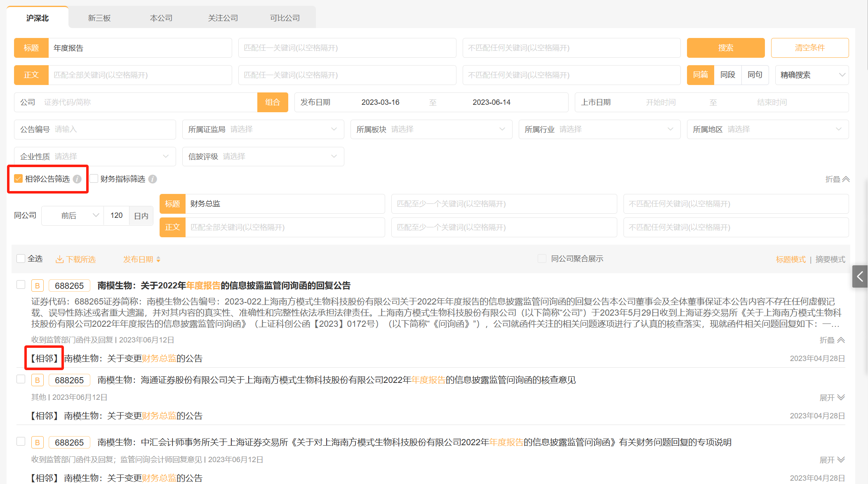Image resolution: width=868 pixels, height=484 pixels.
Task: Open the 所属行业 dropdown
Action: tap(600, 130)
